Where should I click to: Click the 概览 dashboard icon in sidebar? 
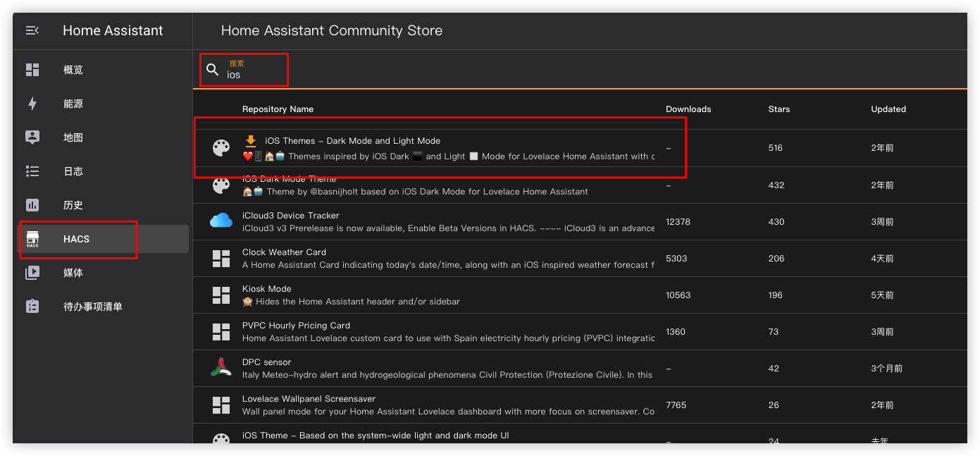tap(32, 70)
